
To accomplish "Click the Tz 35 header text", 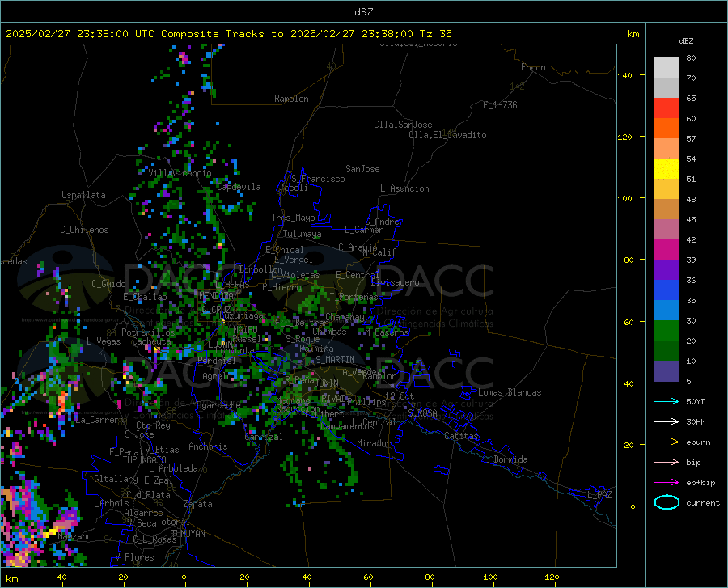I will click(x=435, y=34).
